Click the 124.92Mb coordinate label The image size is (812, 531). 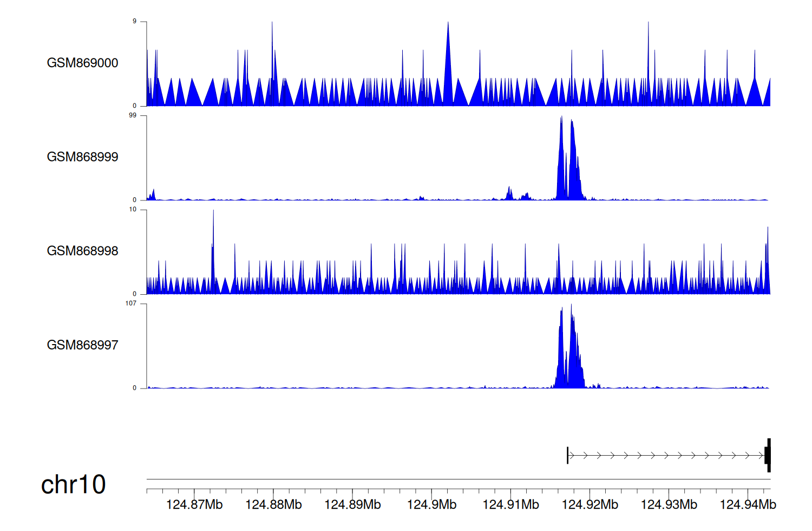point(590,505)
